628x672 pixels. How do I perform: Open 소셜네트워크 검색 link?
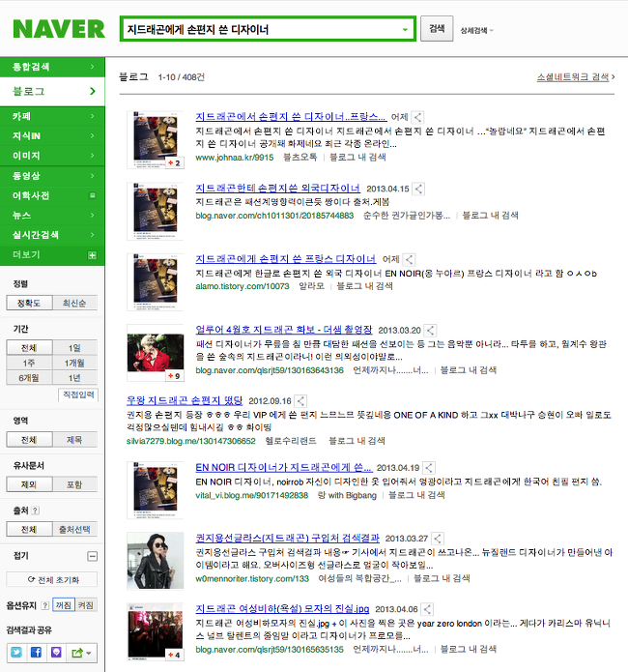573,76
